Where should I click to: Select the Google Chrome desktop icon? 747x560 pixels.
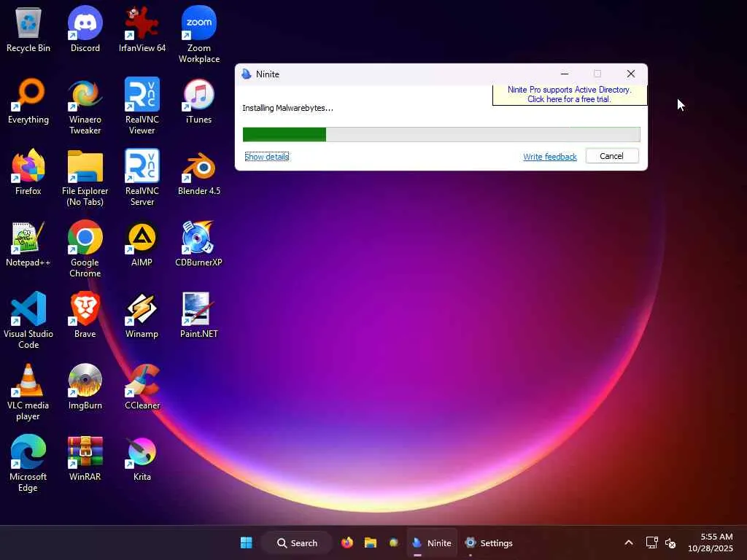point(85,249)
